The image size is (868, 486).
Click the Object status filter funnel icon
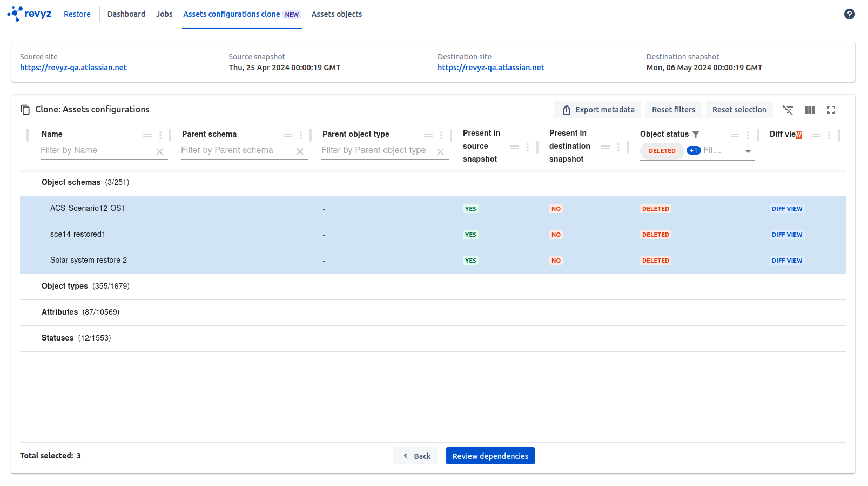[696, 135]
